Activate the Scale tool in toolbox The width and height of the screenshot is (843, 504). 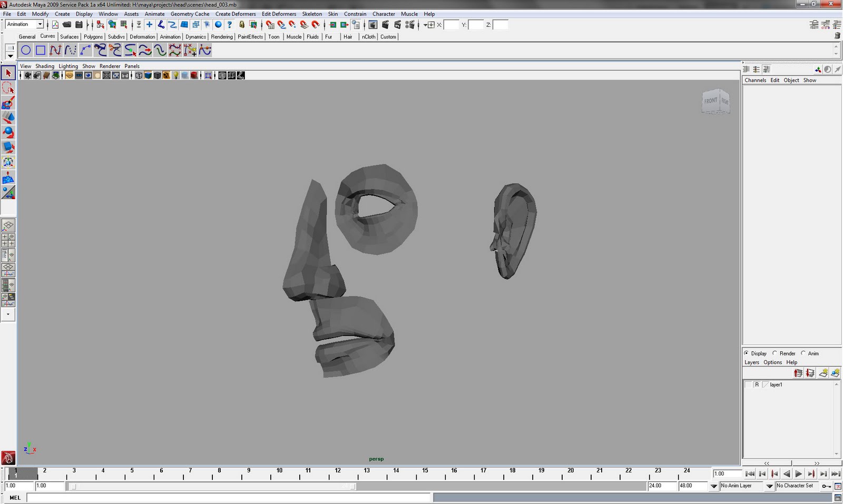tap(8, 147)
